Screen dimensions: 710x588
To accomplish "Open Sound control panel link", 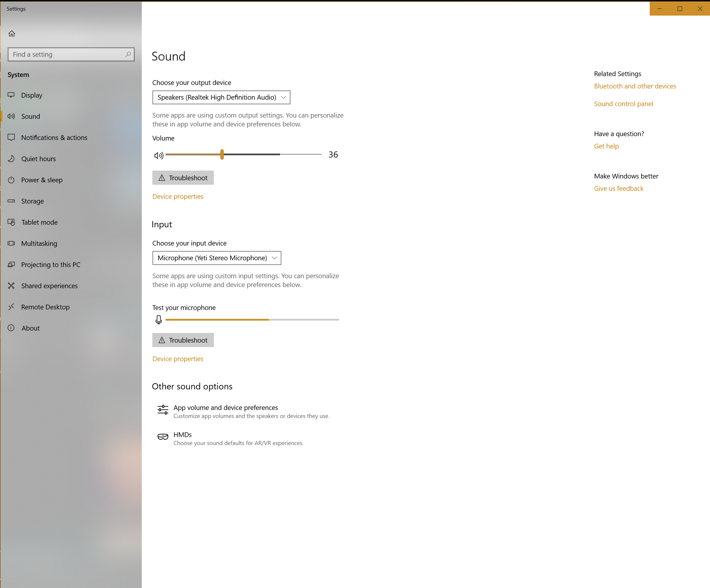I will click(623, 104).
